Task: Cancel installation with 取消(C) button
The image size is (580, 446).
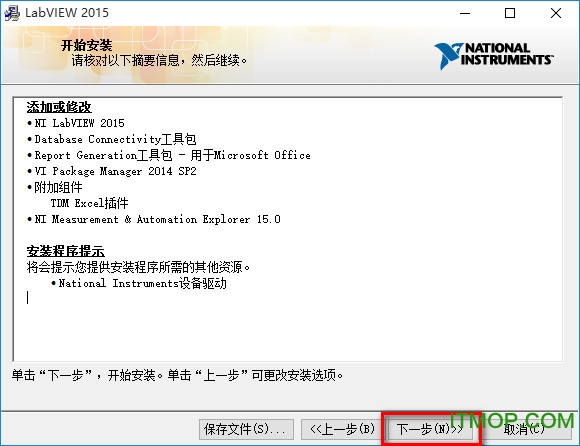Action: pyautogui.click(x=525, y=429)
